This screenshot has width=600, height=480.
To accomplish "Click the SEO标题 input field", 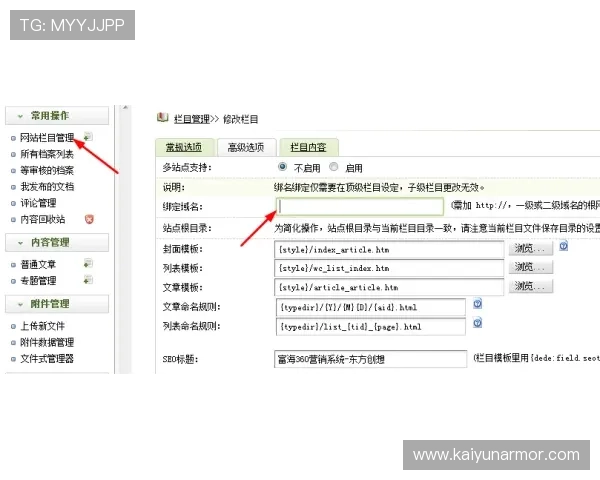I will 370,359.
